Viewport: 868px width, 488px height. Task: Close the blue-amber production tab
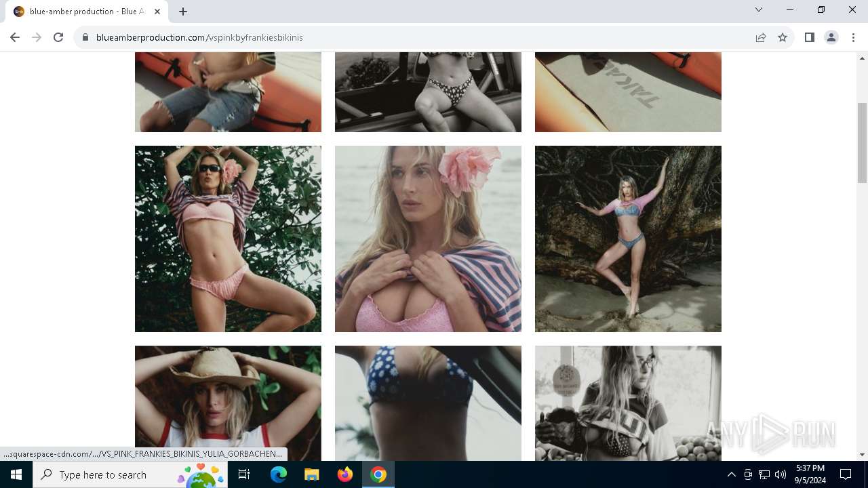click(x=157, y=12)
